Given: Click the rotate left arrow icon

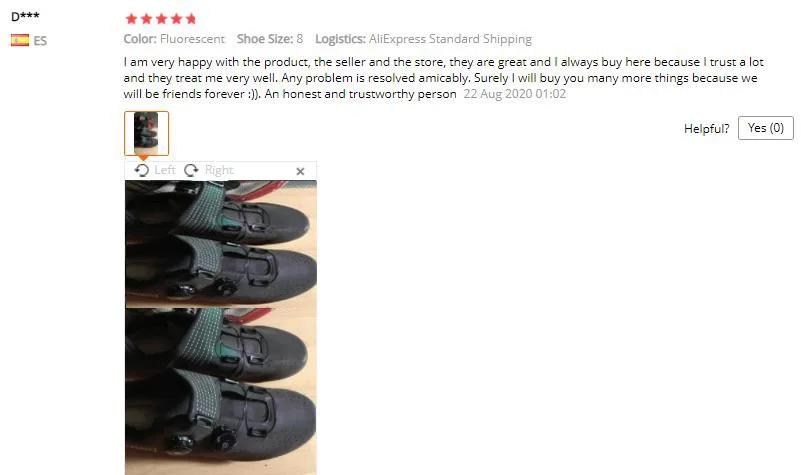Looking at the screenshot, I should (x=142, y=170).
